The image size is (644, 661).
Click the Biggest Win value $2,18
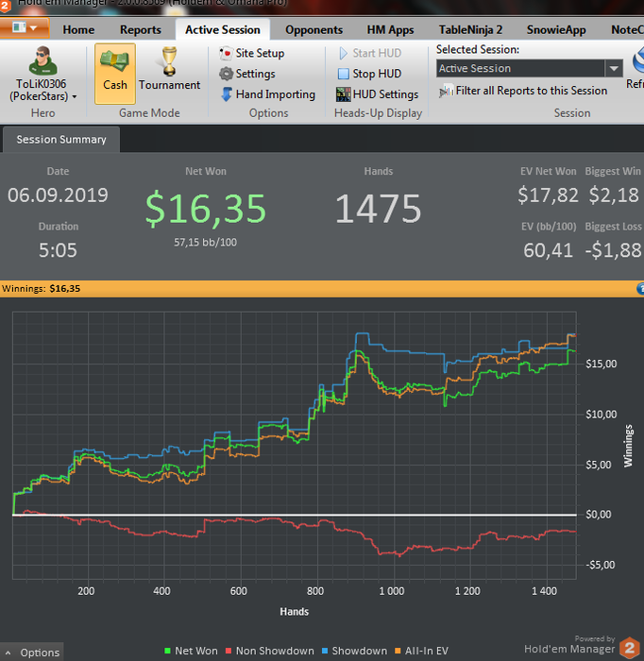point(614,195)
